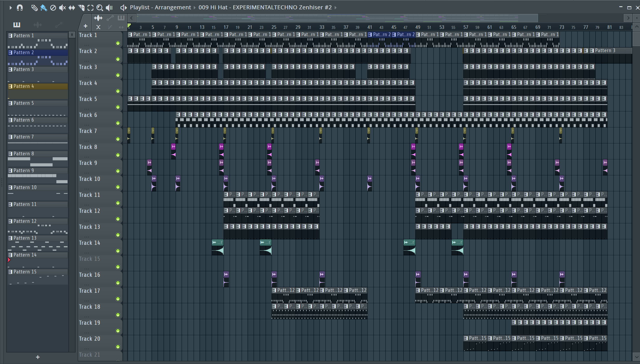Show audio clips tab in picker
This screenshot has height=364, width=640.
pos(38,24)
